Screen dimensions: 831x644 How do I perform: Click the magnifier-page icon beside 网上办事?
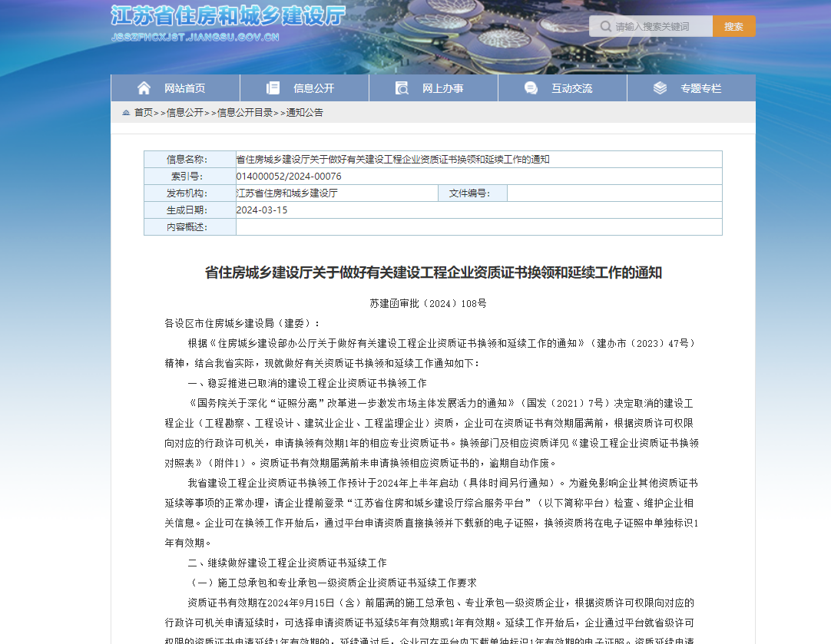[402, 88]
